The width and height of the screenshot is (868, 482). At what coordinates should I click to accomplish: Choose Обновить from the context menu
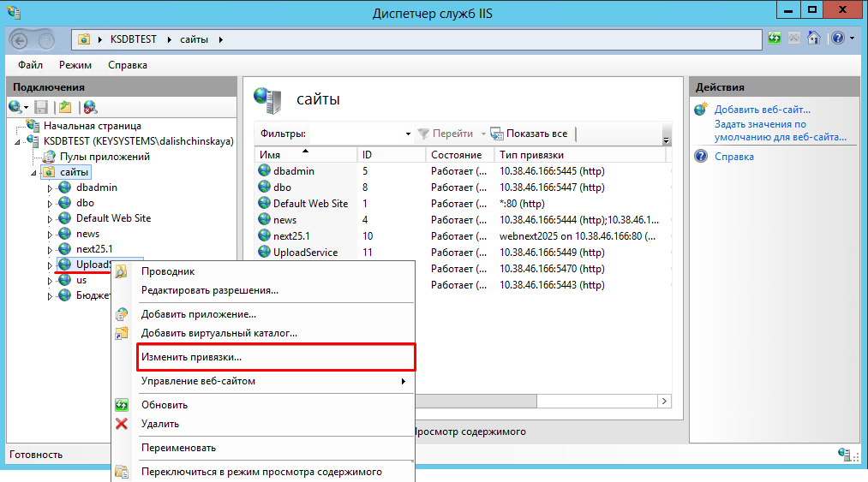(x=263, y=405)
